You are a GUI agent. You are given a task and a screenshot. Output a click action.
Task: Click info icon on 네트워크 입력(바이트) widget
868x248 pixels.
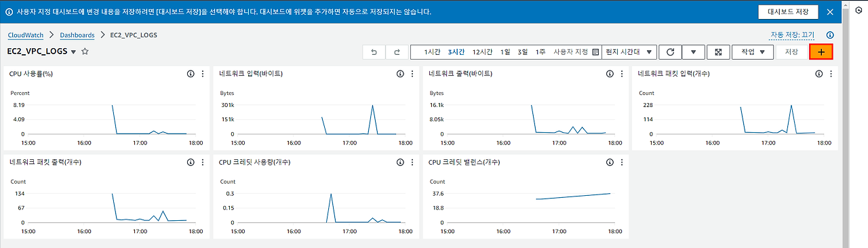pos(400,73)
